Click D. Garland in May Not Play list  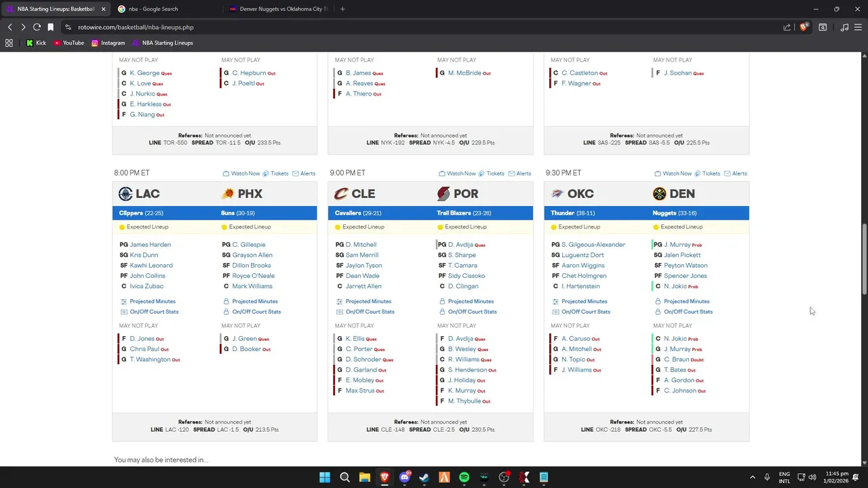(361, 370)
